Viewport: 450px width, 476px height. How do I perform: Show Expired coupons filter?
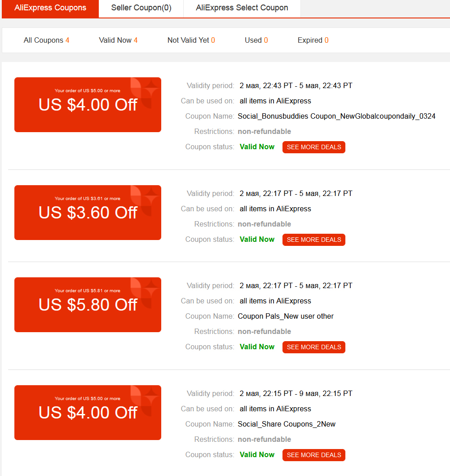tap(313, 40)
